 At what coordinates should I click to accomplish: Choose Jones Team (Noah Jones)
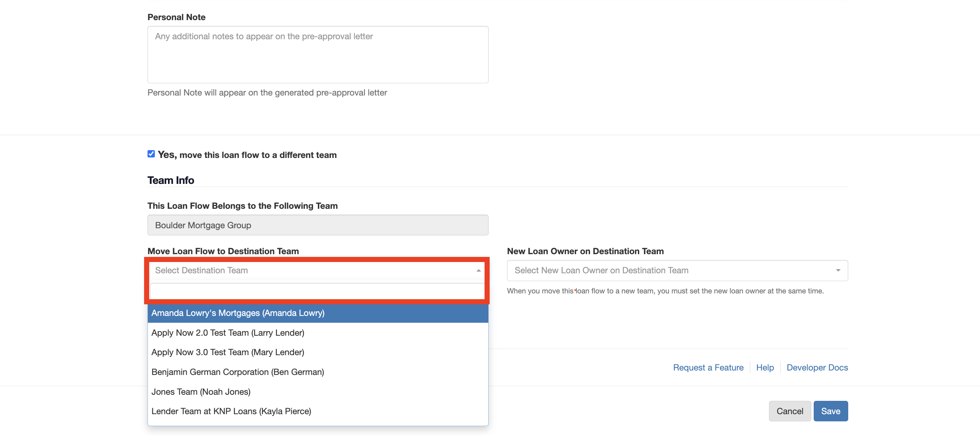pos(201,392)
